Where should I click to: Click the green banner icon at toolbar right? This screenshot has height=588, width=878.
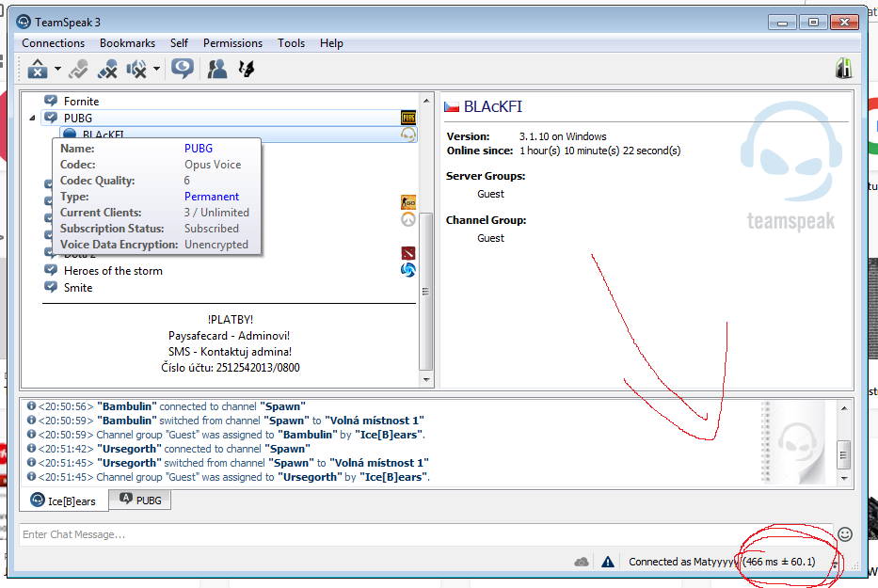click(x=843, y=69)
